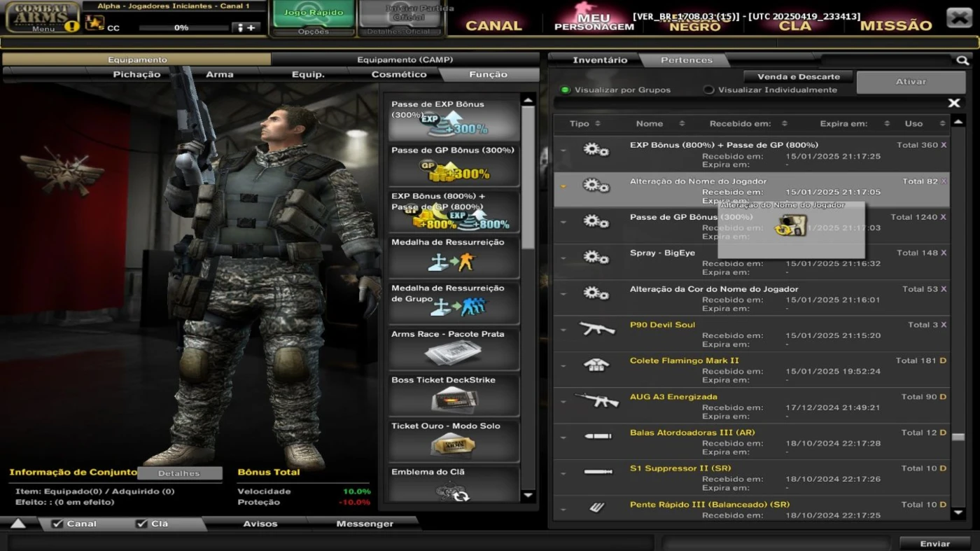Open the Combat Arms menu logo
This screenshot has height=551, width=980.
[43, 18]
